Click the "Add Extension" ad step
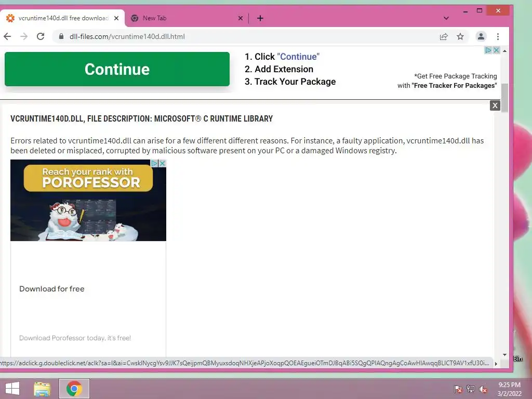 [x=284, y=69]
